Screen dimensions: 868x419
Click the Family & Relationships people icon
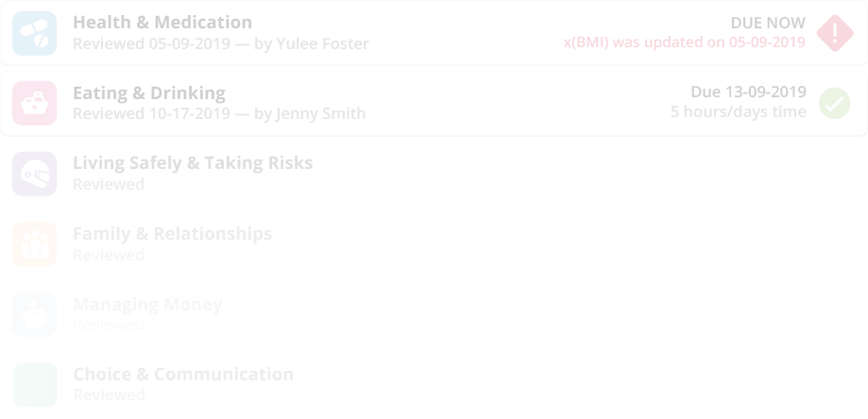tap(34, 244)
